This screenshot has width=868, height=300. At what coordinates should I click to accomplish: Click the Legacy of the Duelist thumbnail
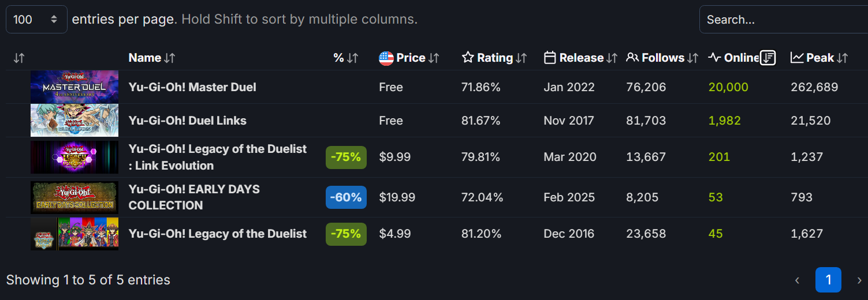(74, 234)
